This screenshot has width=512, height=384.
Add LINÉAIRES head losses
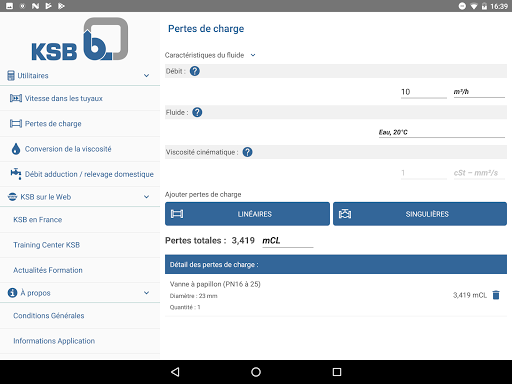click(x=247, y=214)
